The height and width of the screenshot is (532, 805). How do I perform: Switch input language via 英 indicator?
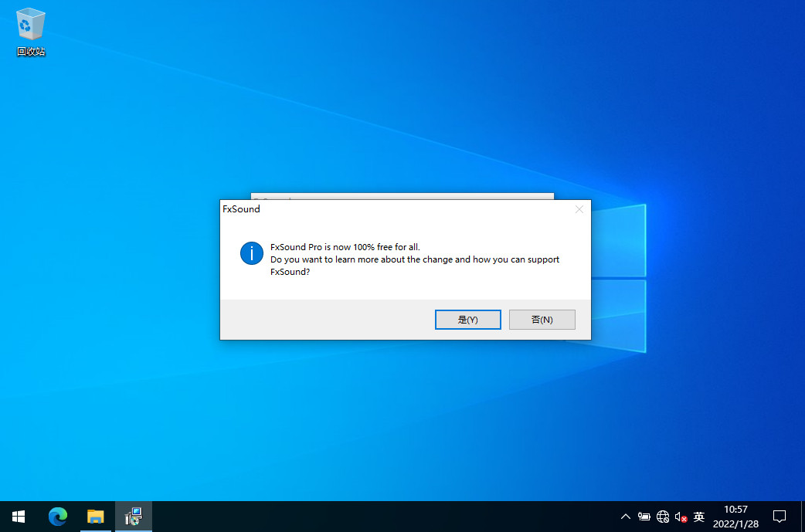coord(698,517)
